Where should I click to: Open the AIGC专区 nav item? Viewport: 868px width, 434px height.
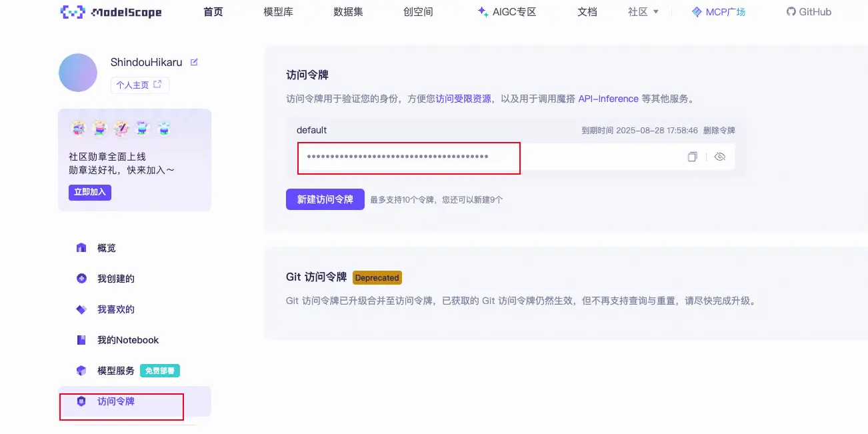click(x=507, y=12)
